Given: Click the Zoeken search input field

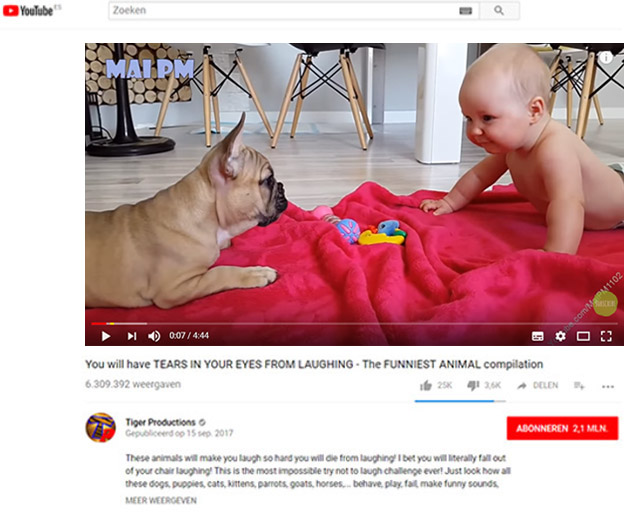Looking at the screenshot, I should (x=282, y=11).
